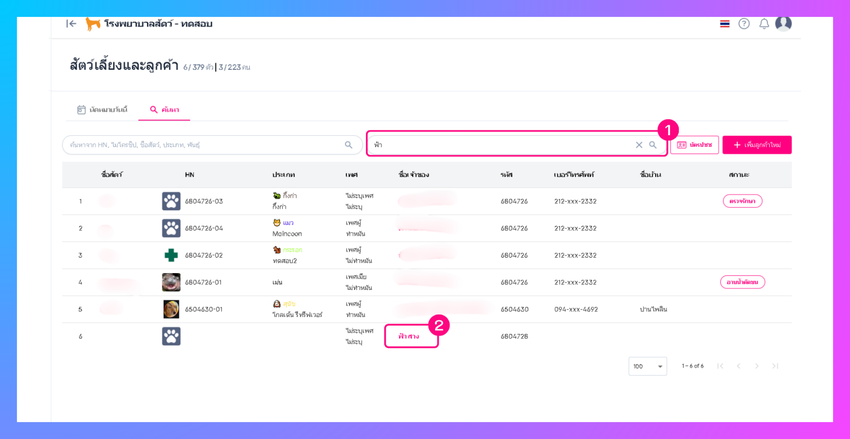The height and width of the screenshot is (439, 850).
Task: Click the magnifier in owner search box
Action: coord(653,145)
